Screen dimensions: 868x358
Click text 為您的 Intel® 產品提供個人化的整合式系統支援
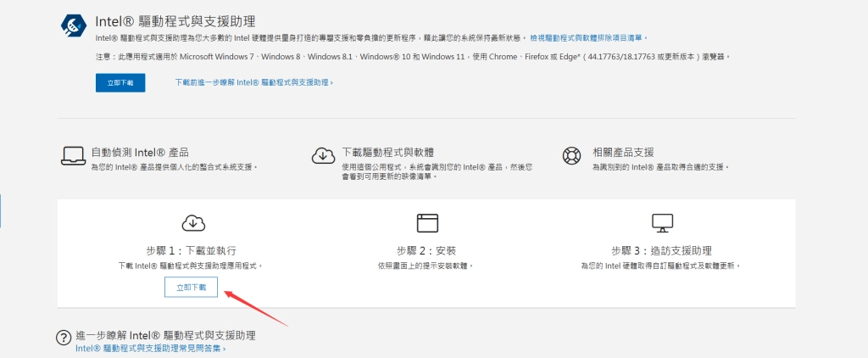click(175, 166)
